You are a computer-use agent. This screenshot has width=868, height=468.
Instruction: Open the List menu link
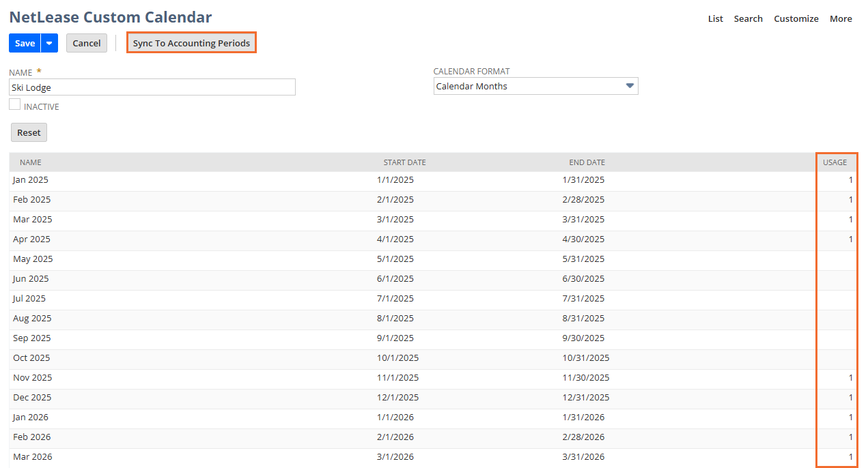click(715, 18)
